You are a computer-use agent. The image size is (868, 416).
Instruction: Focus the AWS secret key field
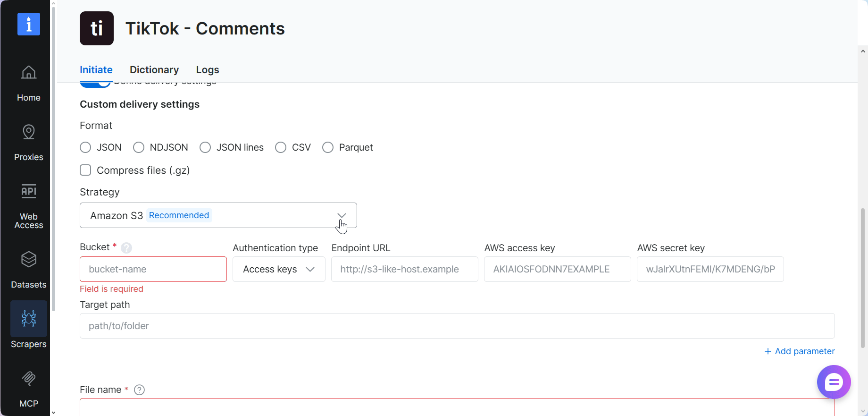click(710, 269)
